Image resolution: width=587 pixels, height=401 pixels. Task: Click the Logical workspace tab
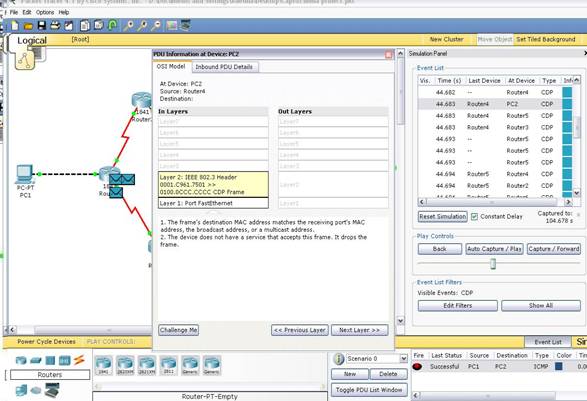(x=32, y=40)
